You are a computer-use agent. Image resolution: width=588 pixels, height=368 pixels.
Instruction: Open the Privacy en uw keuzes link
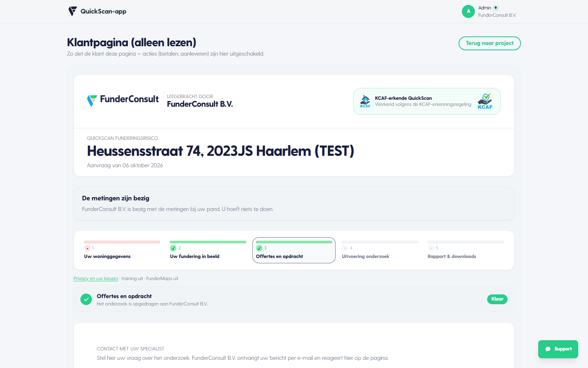tap(96, 278)
